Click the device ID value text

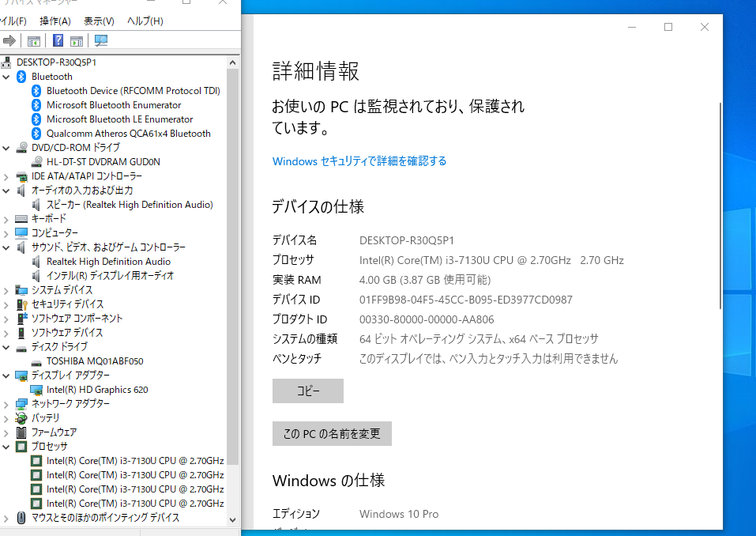pos(466,300)
